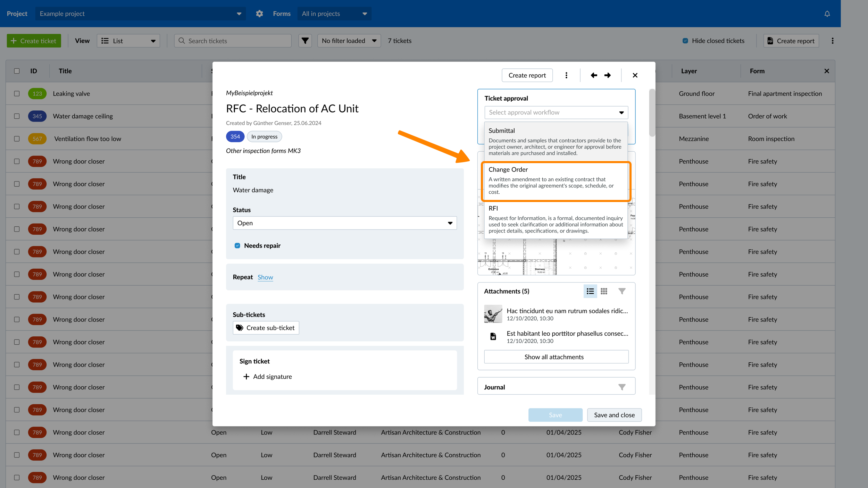
Task: Click the Journal filter funnel icon
Action: tap(622, 387)
